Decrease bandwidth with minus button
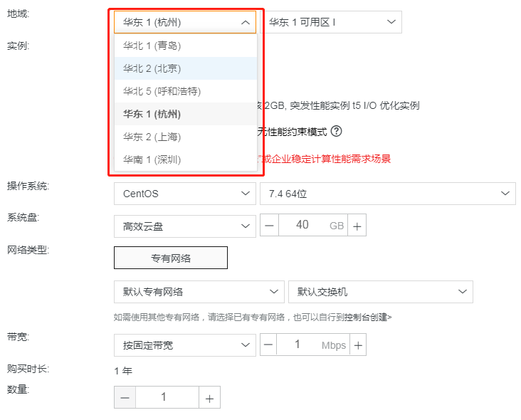 pyautogui.click(x=269, y=345)
